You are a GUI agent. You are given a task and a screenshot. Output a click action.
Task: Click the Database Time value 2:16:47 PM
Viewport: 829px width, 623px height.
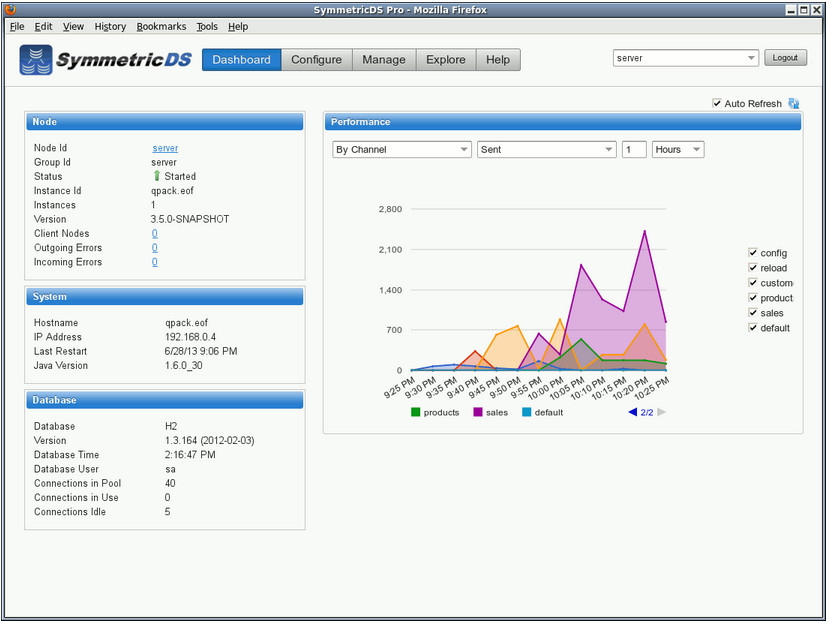click(190, 455)
